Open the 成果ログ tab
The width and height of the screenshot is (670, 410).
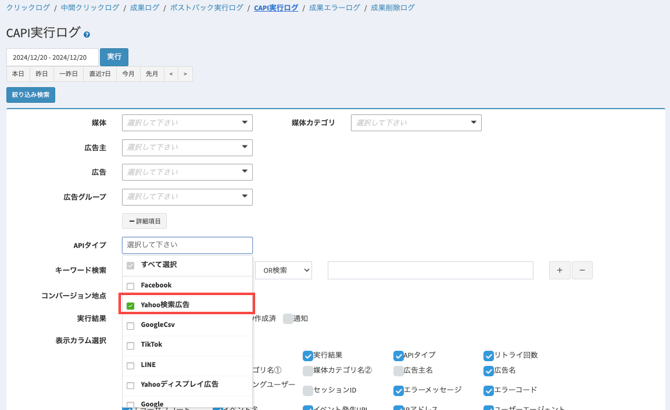(144, 8)
